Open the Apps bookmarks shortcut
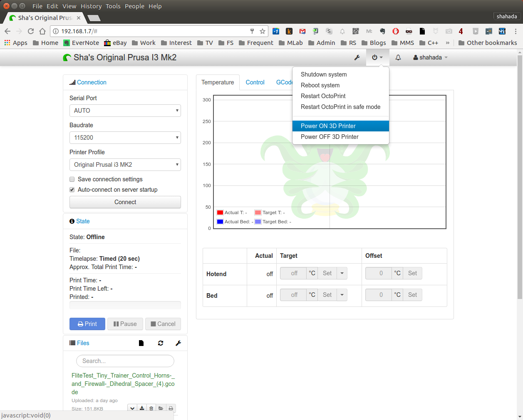Viewport: 523px width, 420px height. (x=16, y=43)
